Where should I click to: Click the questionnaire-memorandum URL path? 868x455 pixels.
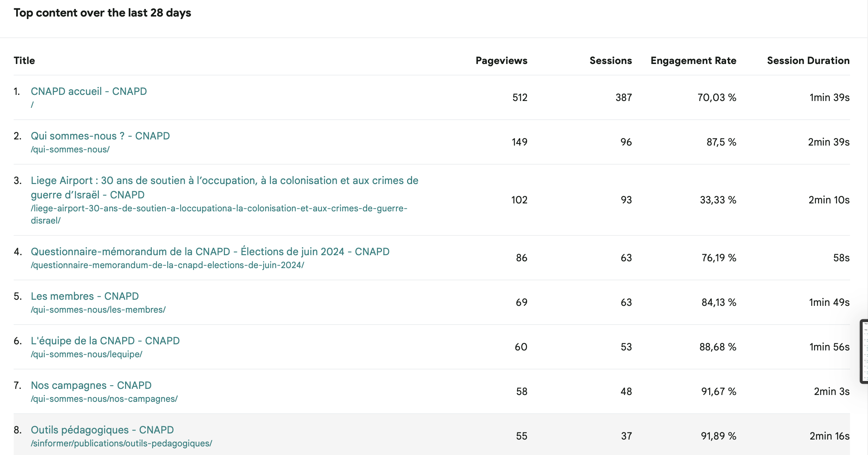tap(167, 265)
